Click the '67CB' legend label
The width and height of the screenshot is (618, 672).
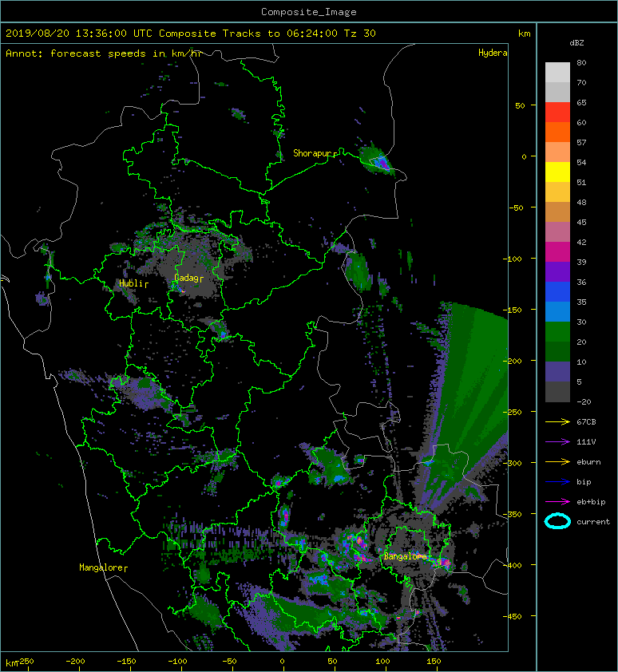(586, 421)
